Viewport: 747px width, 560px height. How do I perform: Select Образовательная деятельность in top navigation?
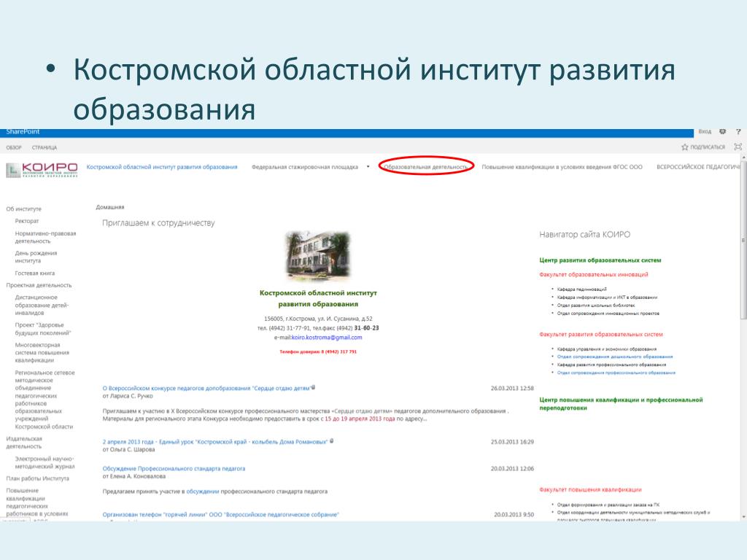click(x=427, y=167)
